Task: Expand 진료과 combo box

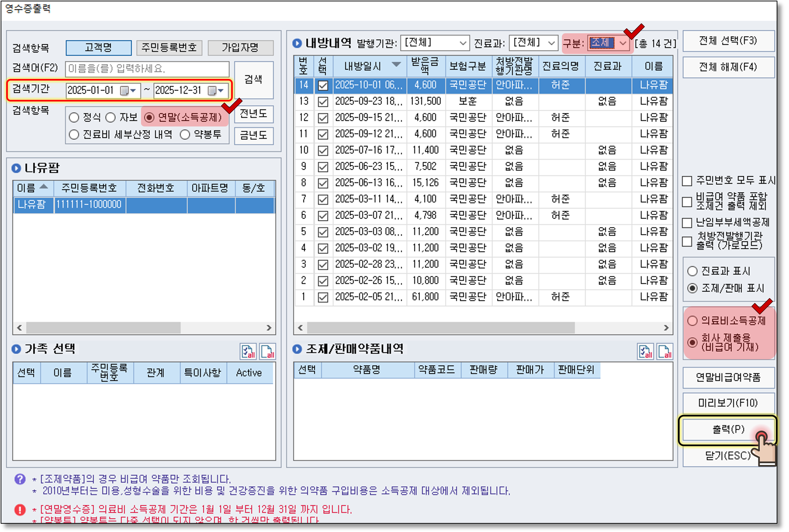Action: click(533, 43)
